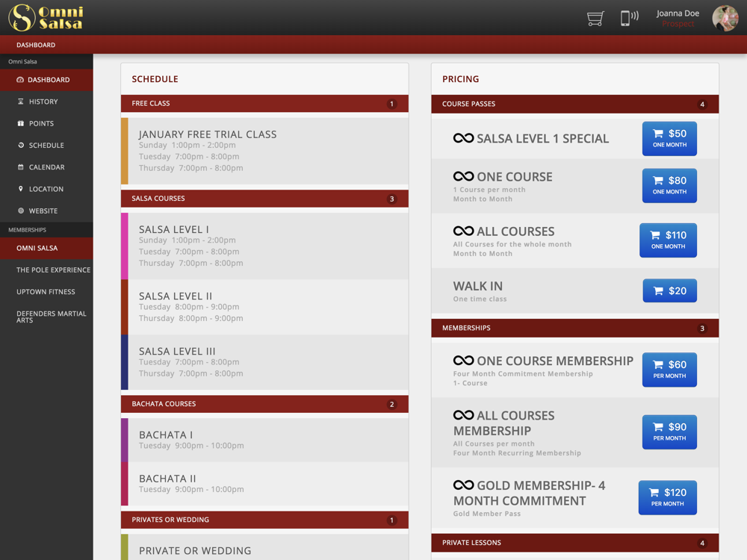Collapse the Privates or Wedding section header

tap(264, 520)
